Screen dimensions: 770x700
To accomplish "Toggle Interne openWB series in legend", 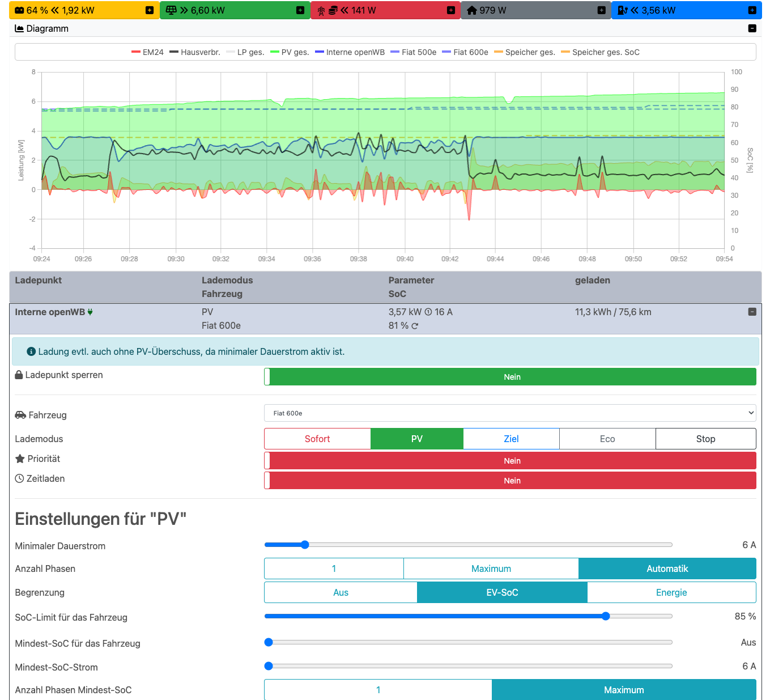I will point(350,52).
